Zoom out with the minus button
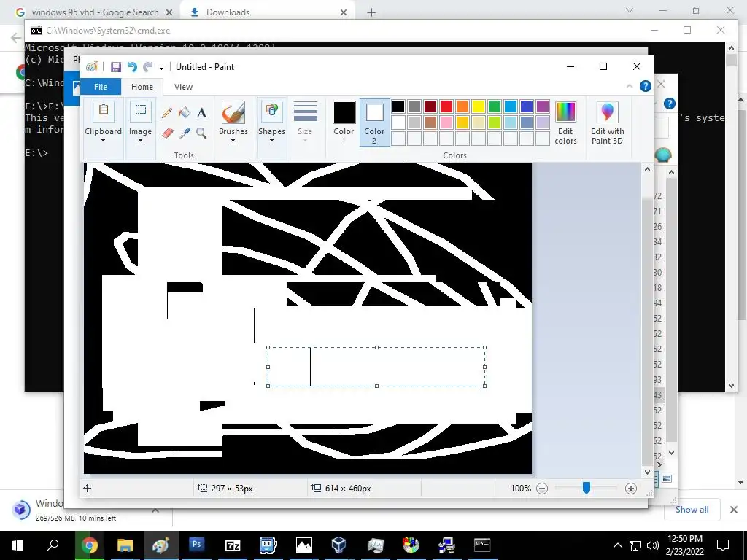747x560 pixels. pyautogui.click(x=542, y=489)
